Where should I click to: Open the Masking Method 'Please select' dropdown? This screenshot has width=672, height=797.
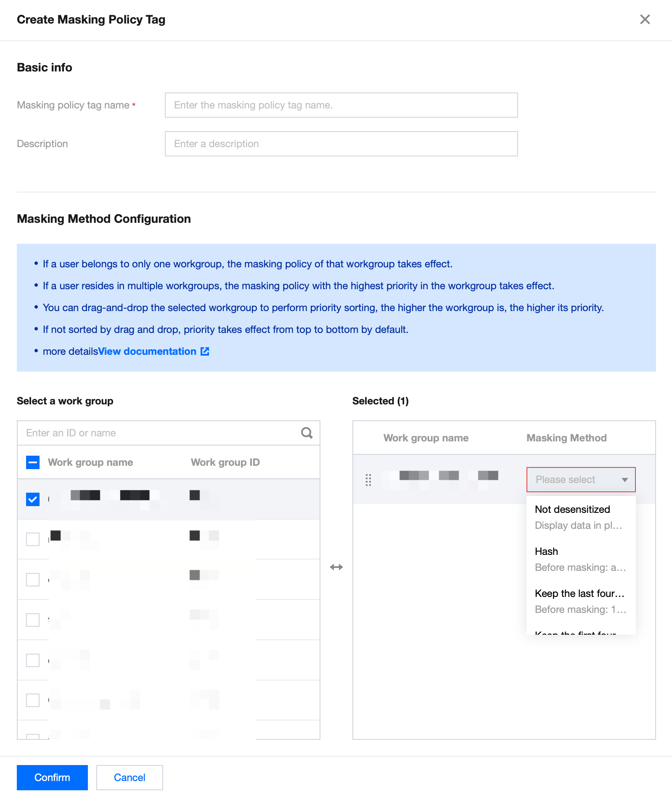pos(566,480)
